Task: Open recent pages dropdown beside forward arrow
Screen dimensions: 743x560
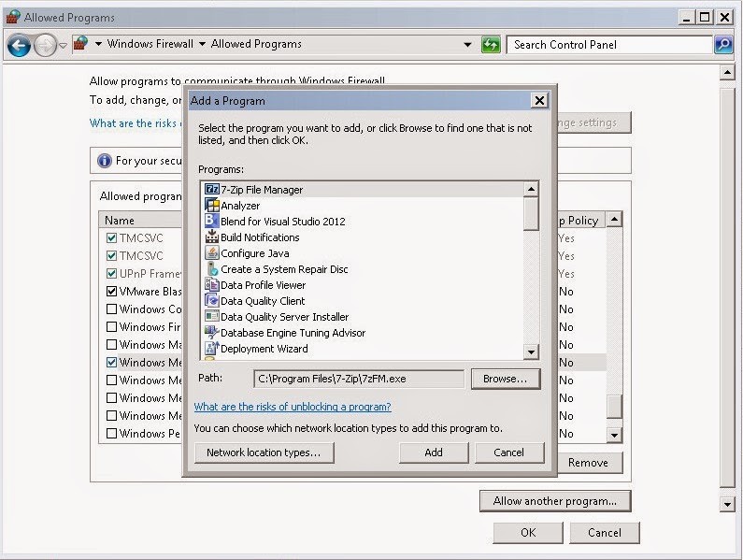Action: [63, 46]
